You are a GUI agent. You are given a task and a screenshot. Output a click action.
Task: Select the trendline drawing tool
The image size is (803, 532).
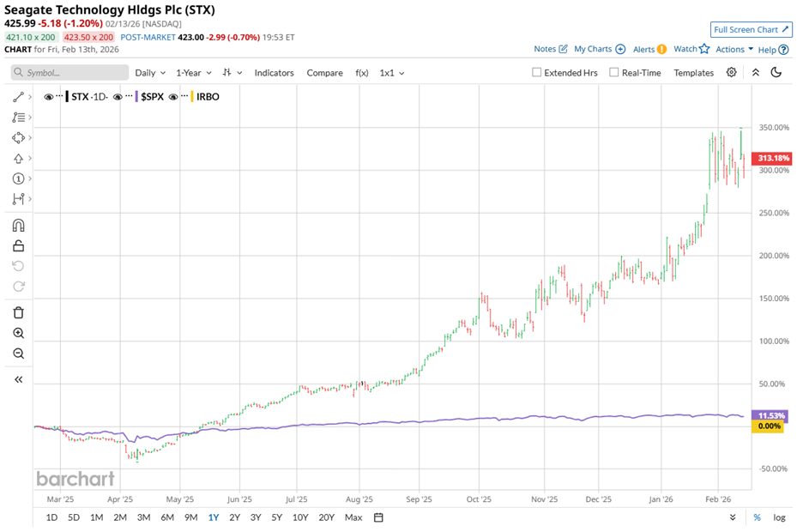[17, 97]
